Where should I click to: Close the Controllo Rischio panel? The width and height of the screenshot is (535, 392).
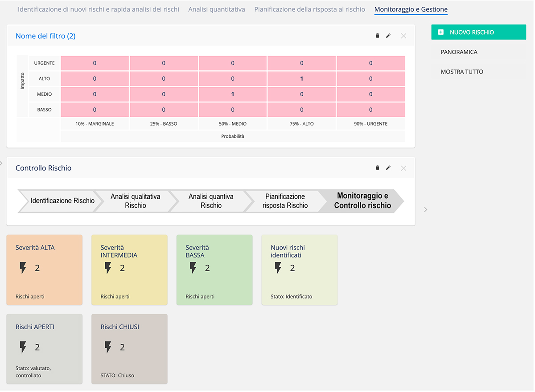(x=403, y=168)
